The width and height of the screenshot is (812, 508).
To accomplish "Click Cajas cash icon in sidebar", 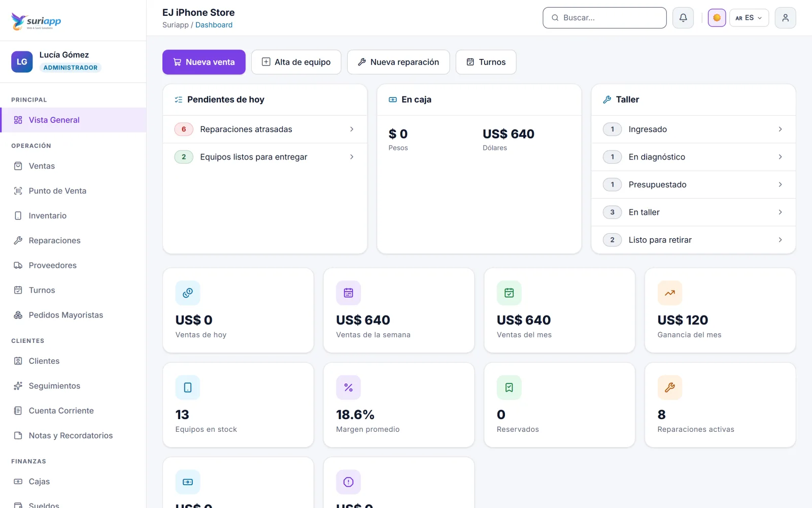I will tap(18, 482).
